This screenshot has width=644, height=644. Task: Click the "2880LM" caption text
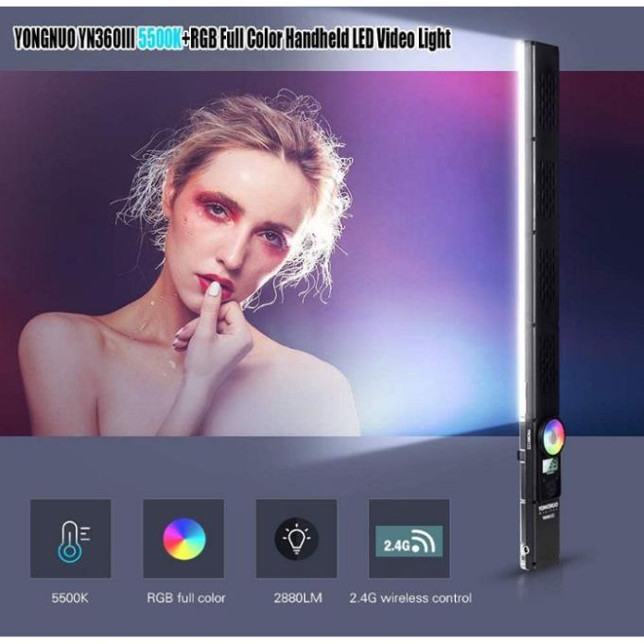296,598
